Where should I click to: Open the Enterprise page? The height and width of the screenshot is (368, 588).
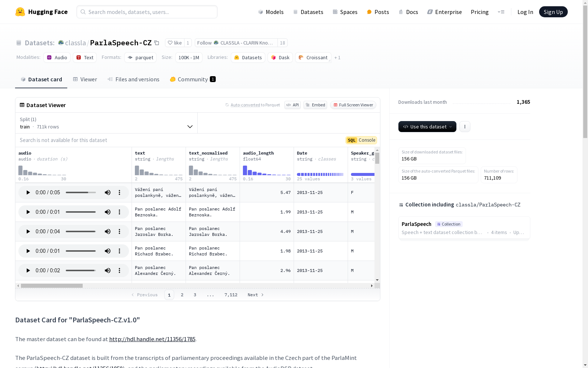click(x=445, y=12)
